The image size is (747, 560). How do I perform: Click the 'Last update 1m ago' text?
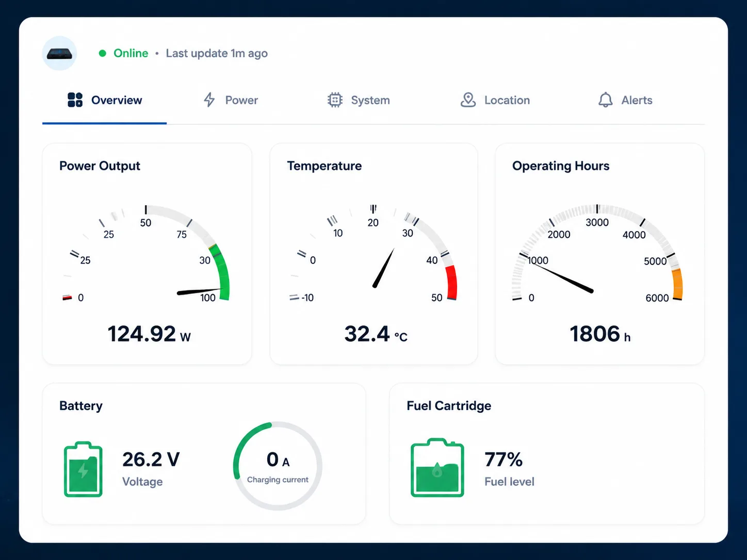pyautogui.click(x=217, y=53)
